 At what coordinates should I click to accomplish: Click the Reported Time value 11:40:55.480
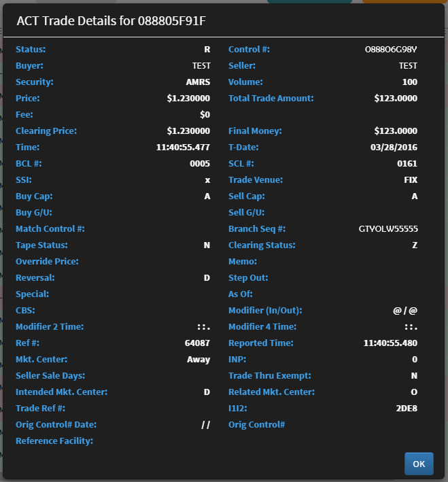390,343
